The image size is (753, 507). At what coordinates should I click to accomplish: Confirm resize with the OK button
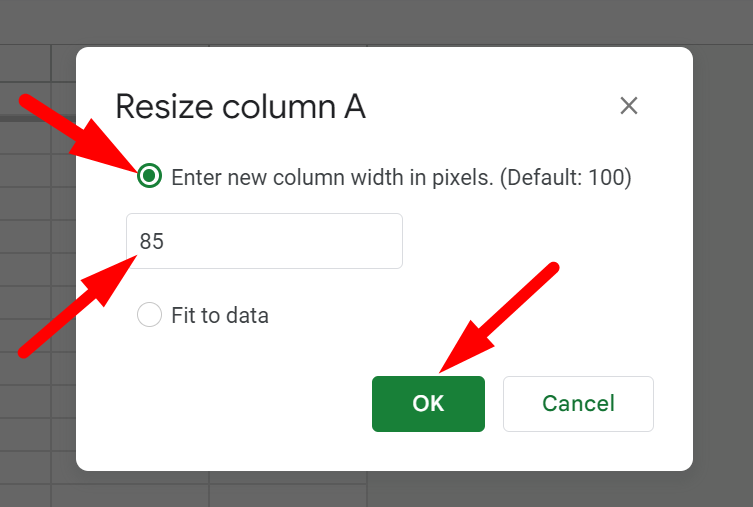coord(428,404)
